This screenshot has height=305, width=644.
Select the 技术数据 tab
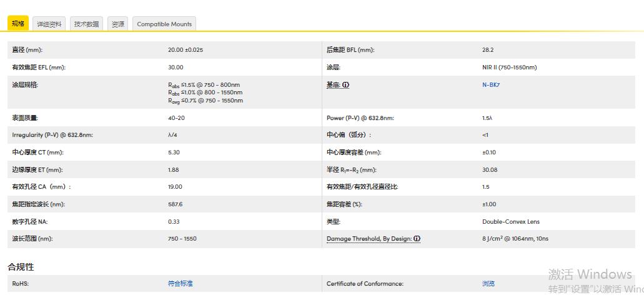coord(86,24)
